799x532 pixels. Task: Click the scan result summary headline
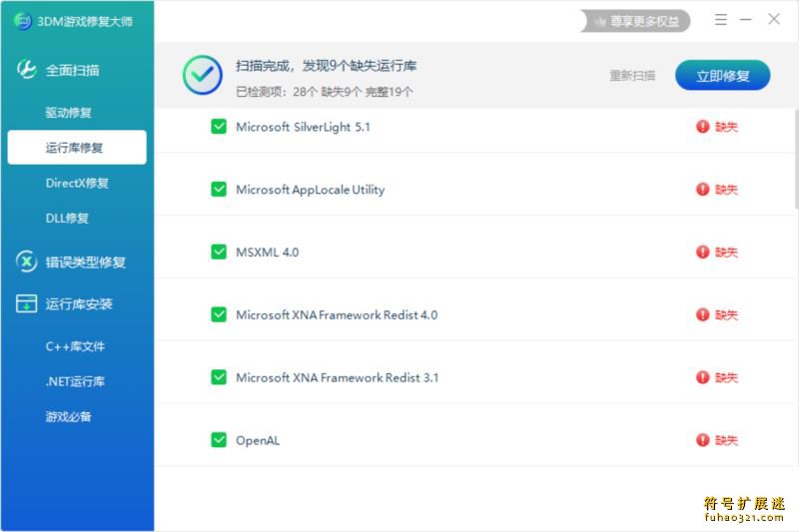[326, 66]
